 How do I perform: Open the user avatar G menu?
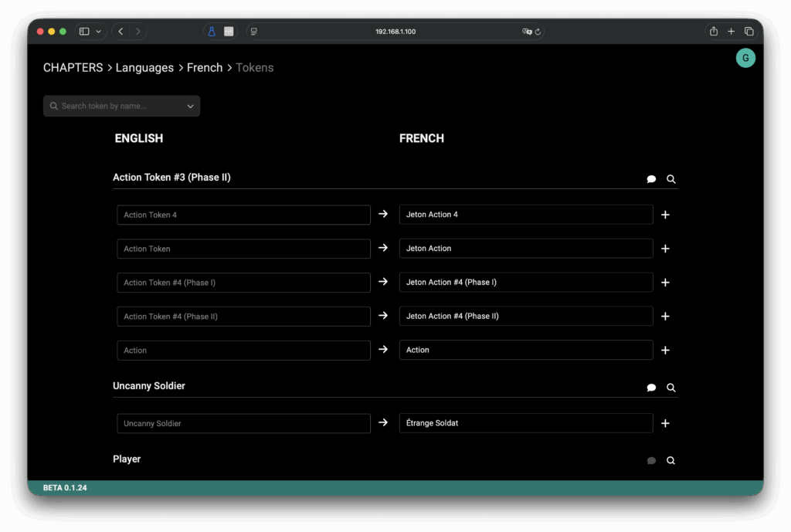coord(745,58)
